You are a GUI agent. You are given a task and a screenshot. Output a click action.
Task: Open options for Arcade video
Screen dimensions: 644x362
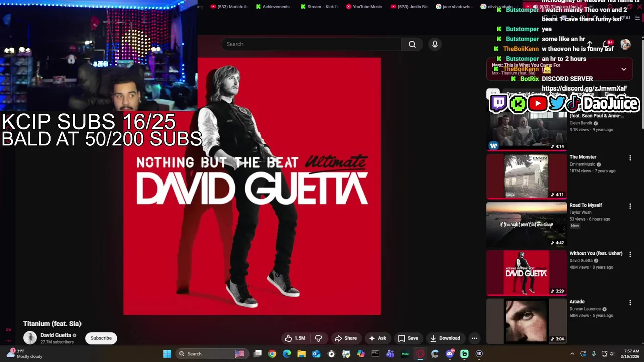pyautogui.click(x=630, y=303)
